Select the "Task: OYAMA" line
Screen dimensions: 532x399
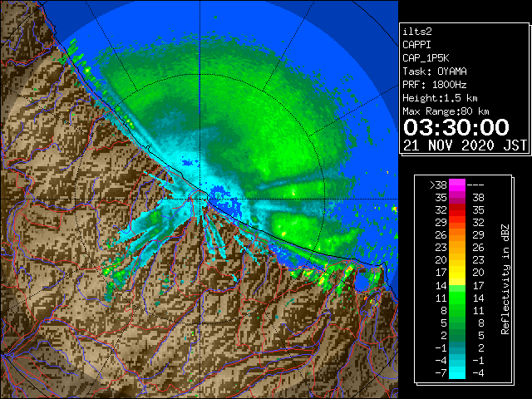pyautogui.click(x=435, y=71)
